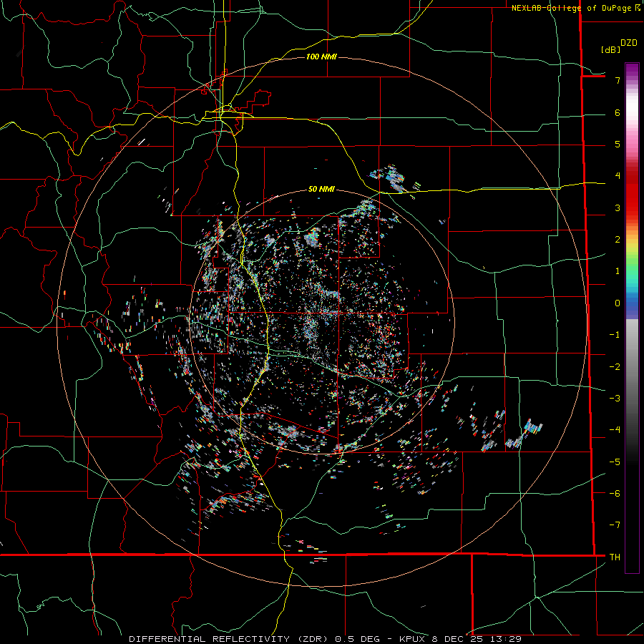This screenshot has height=644, width=644.
Task: Select the 1 value on the dB scale
Action: pos(618,271)
